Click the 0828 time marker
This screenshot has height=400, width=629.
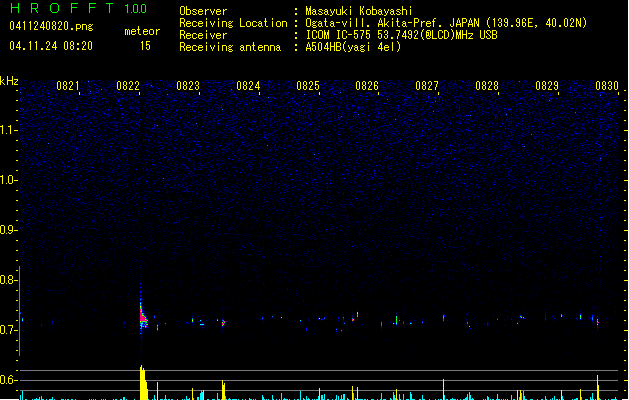(487, 85)
